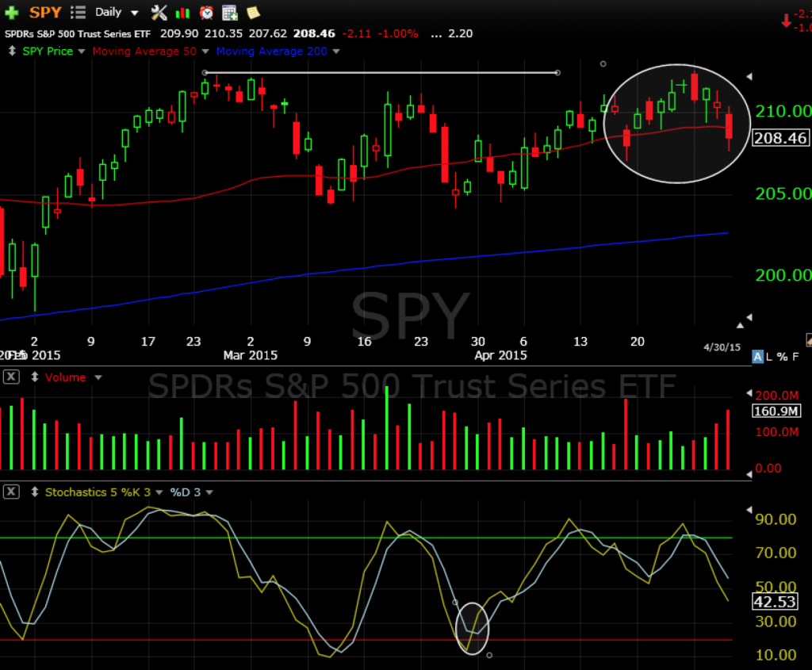Close the Volume pane with X

click(x=11, y=377)
